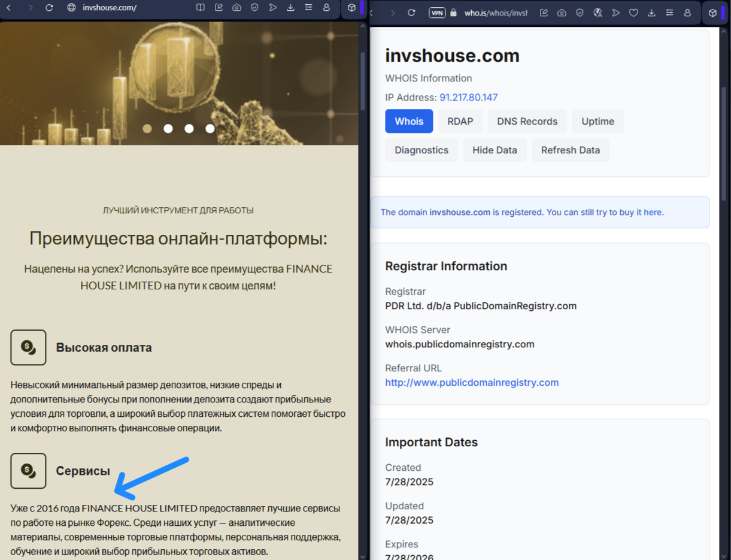Open the Uptime tab
This screenshot has height=560, width=731.
coord(597,121)
